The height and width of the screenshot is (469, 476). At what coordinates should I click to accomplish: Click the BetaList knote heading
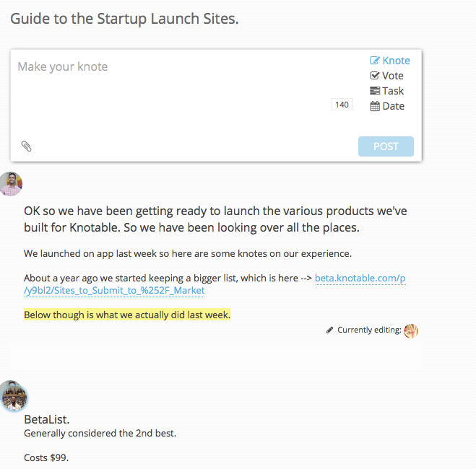click(47, 419)
